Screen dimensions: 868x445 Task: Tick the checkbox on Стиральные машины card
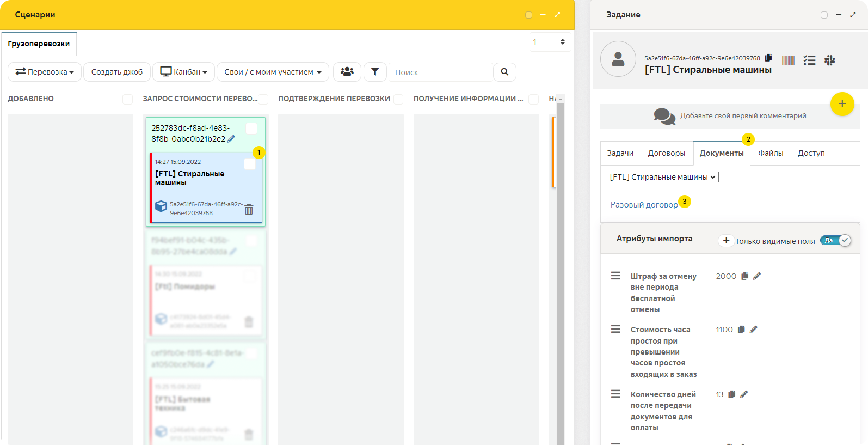(249, 164)
